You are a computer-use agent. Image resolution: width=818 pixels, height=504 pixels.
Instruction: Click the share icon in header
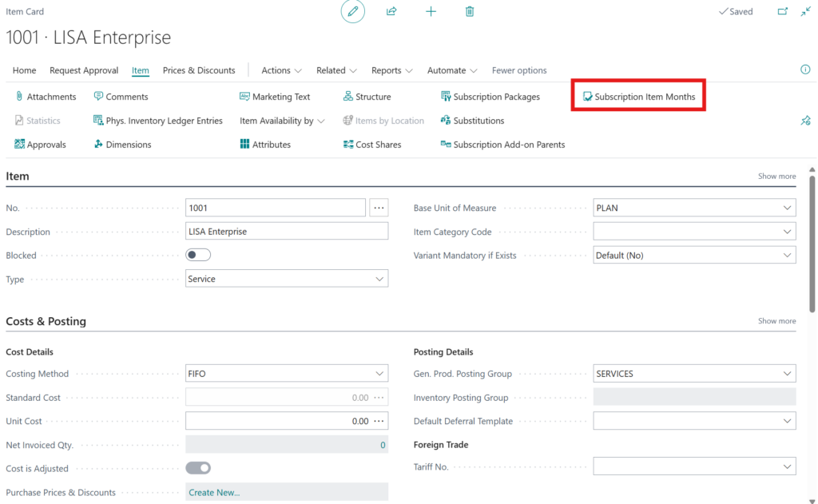point(391,12)
